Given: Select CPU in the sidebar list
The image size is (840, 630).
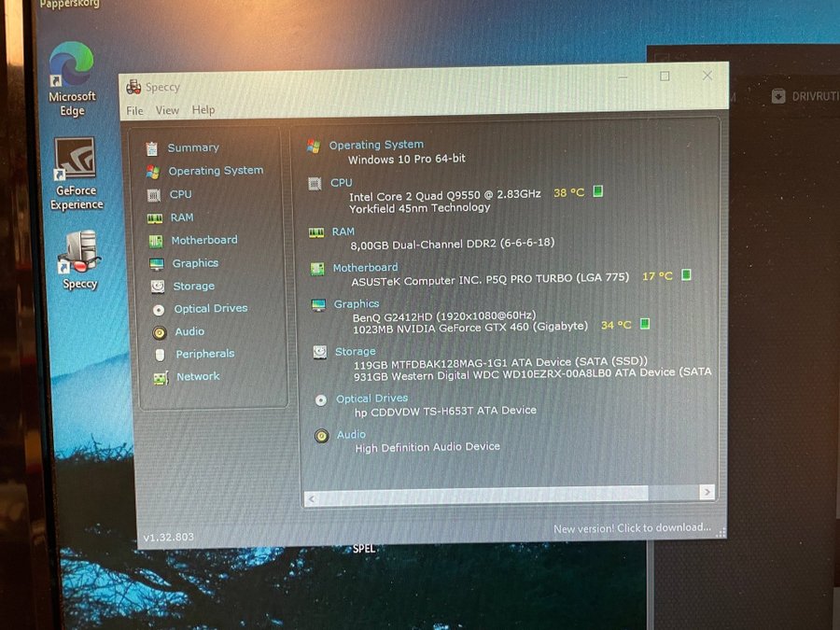Looking at the screenshot, I should coord(180,194).
